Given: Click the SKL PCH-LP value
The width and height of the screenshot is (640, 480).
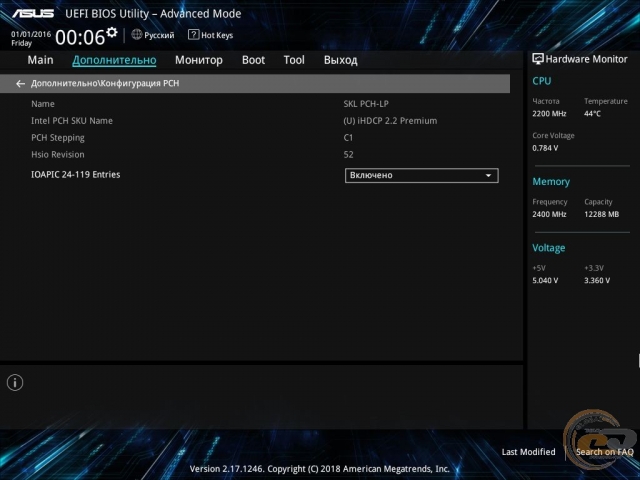Looking at the screenshot, I should point(366,104).
